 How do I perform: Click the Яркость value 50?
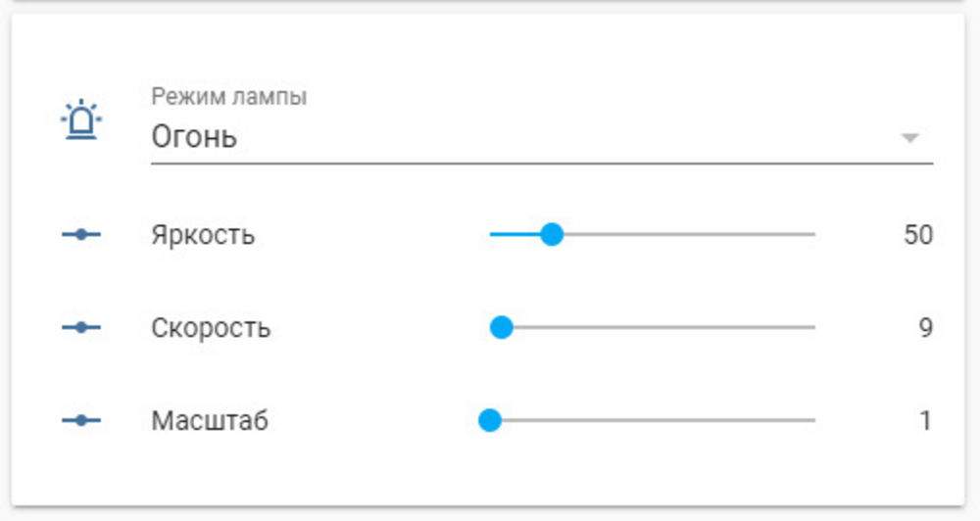coord(918,235)
